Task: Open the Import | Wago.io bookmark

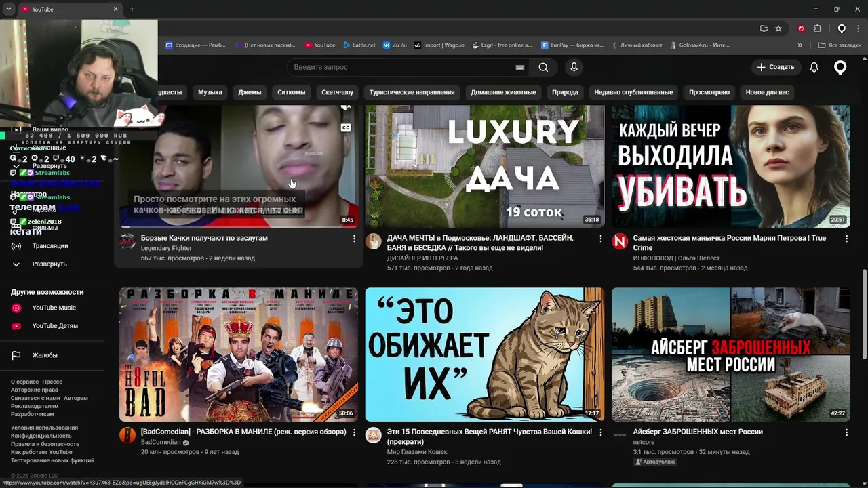Action: (x=439, y=45)
